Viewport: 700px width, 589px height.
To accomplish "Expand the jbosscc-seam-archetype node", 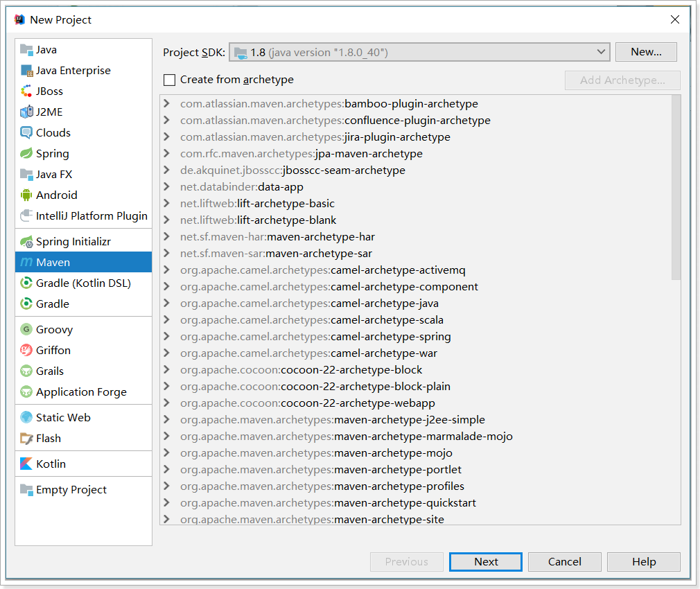I will [166, 170].
